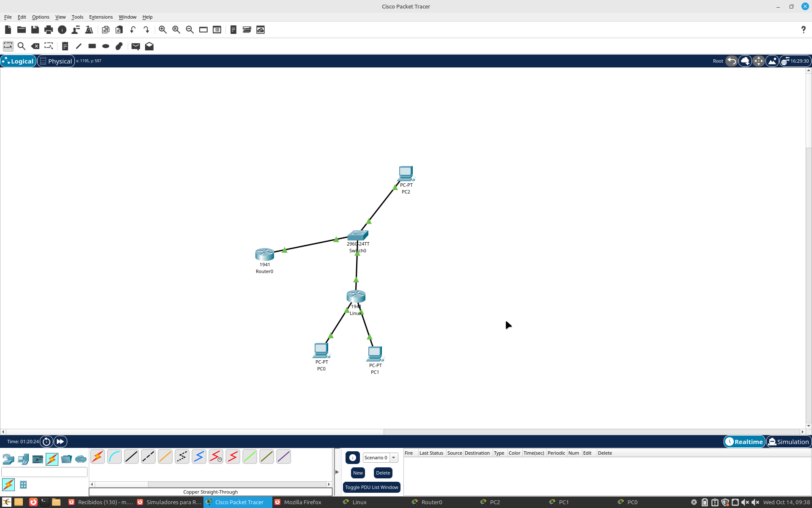Open the Scenario 0 dropdown
812x508 pixels.
point(380,458)
